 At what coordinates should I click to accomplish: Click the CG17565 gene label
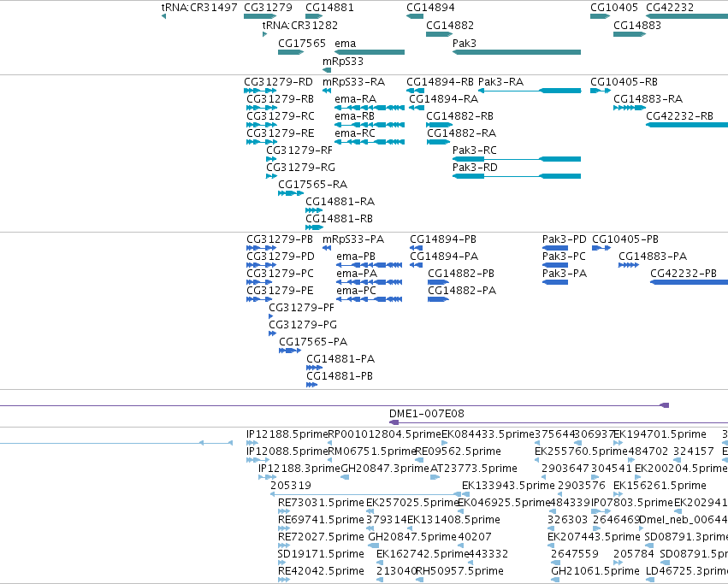(302, 43)
